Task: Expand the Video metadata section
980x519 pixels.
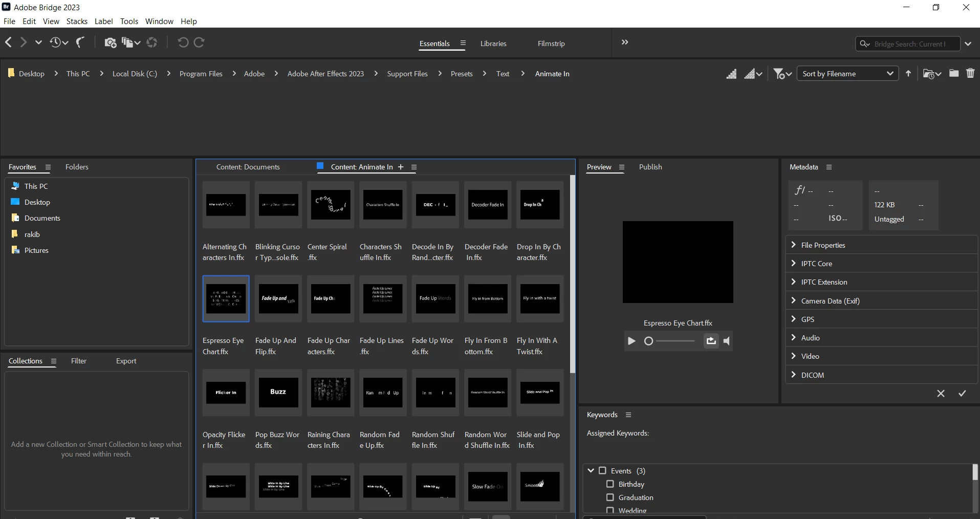Action: tap(794, 356)
